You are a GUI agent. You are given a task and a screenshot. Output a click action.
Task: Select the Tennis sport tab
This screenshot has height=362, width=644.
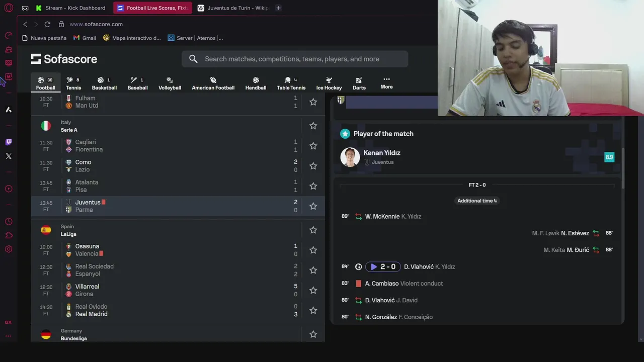[73, 83]
